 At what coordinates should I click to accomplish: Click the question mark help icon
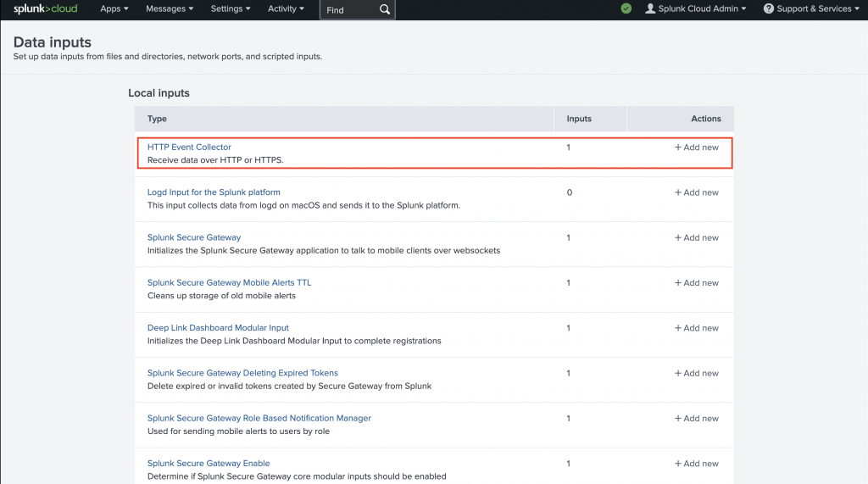[768, 8]
